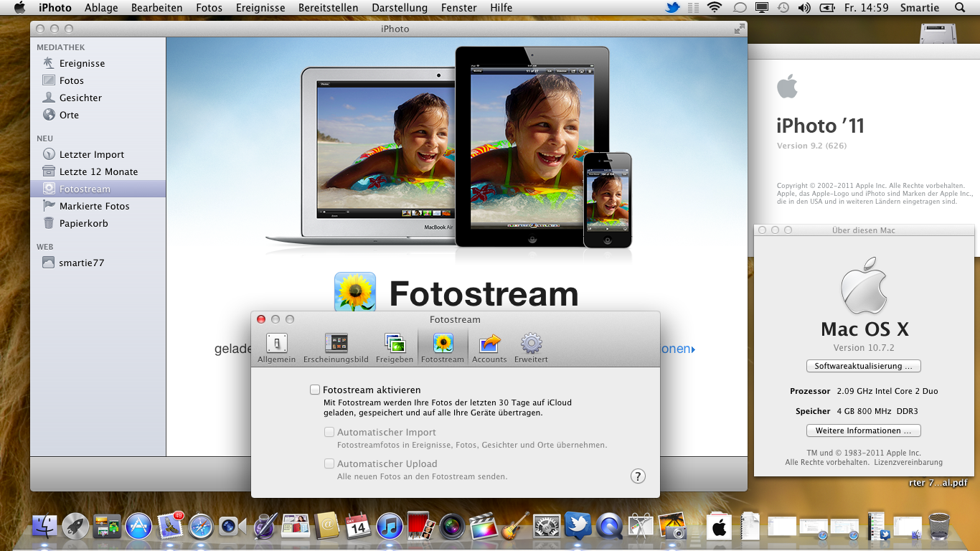Click the clock showing Fr. 14:59
Viewport: 980px width, 551px height.
pos(866,8)
